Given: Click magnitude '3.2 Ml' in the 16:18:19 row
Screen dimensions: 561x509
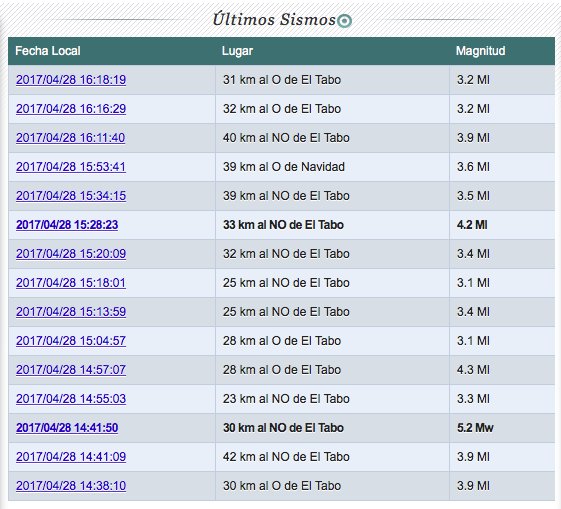Looking at the screenshot, I should [473, 79].
